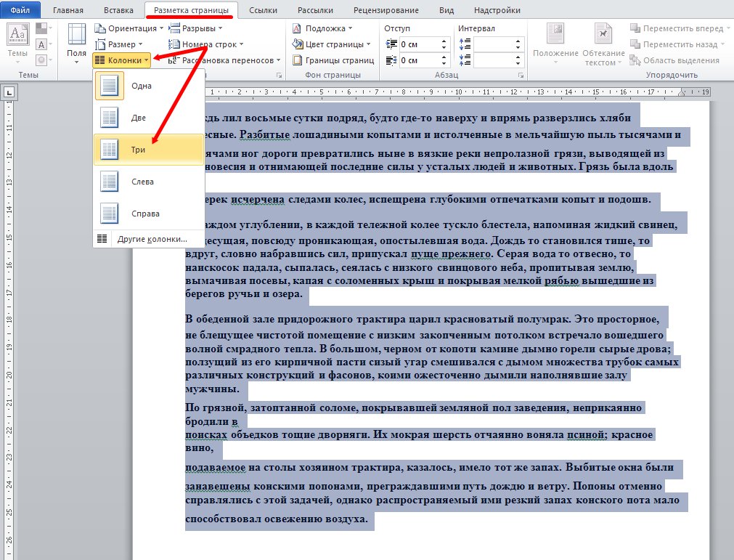734x560 pixels.
Task: Select the Три three-columns layout
Action: tap(149, 150)
